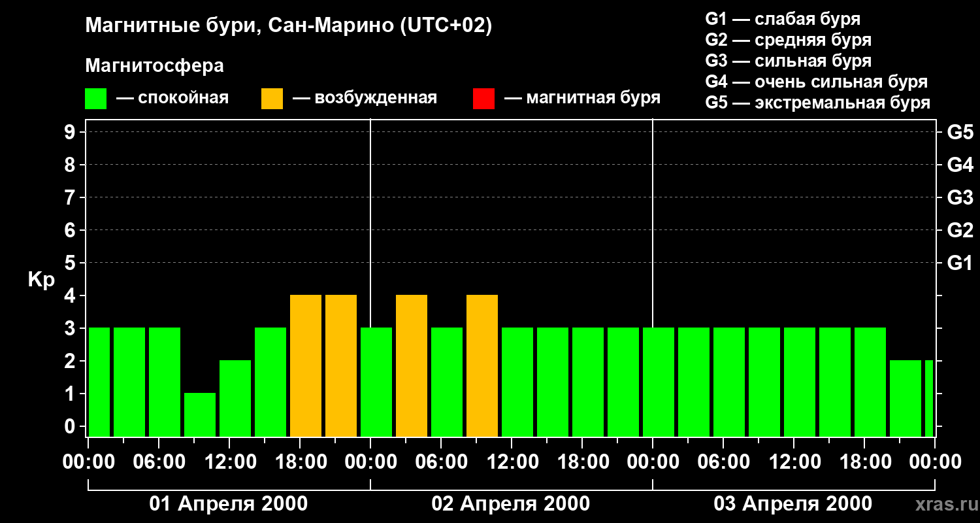
Task: Click the 'G2 — средняя буря' legend line
Action: 789,40
